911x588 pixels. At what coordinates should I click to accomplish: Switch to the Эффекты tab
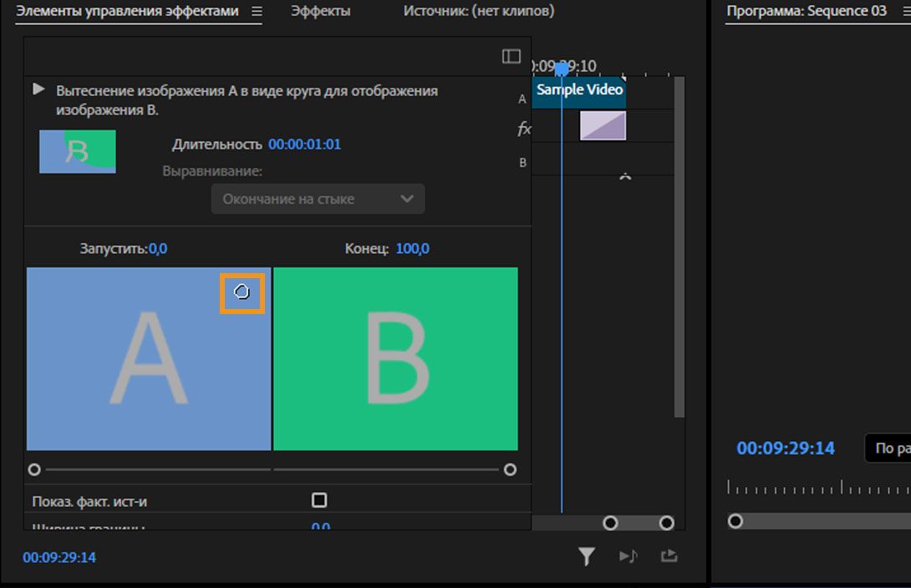click(320, 12)
